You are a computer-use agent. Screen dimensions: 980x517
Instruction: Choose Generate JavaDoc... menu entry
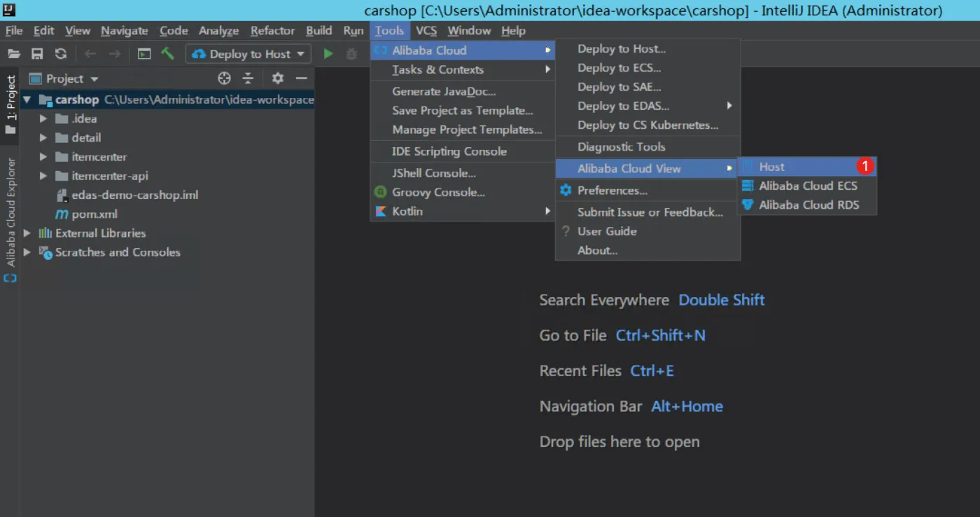[463, 92]
